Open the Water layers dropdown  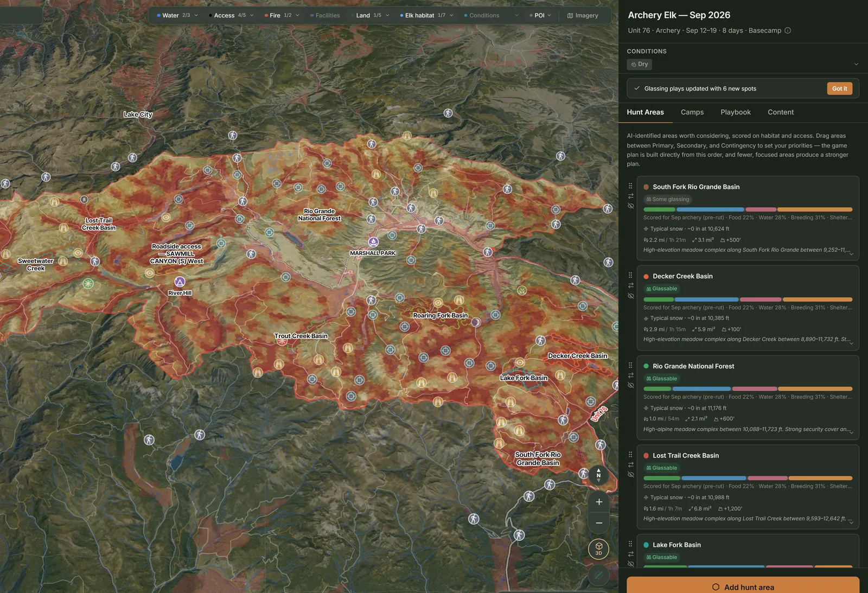click(x=177, y=15)
